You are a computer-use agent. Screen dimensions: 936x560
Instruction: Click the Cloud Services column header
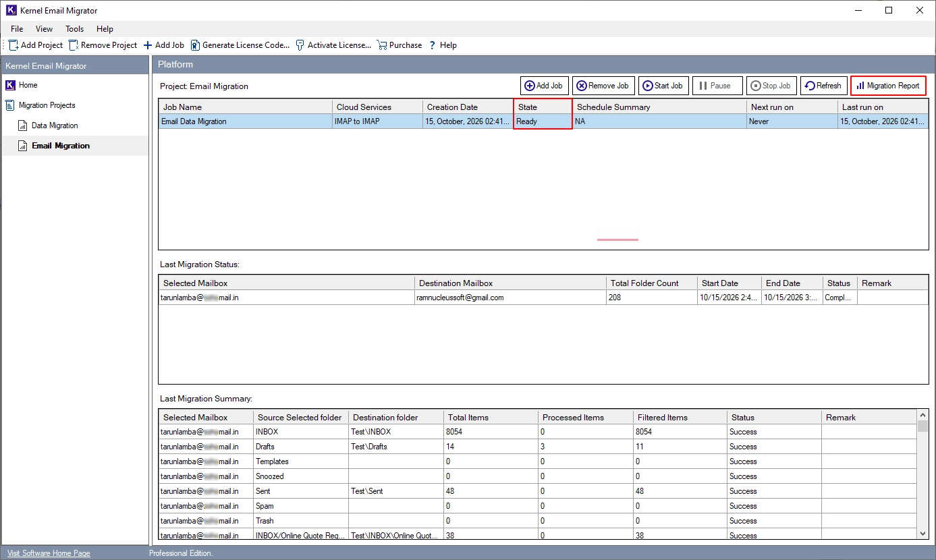378,107
